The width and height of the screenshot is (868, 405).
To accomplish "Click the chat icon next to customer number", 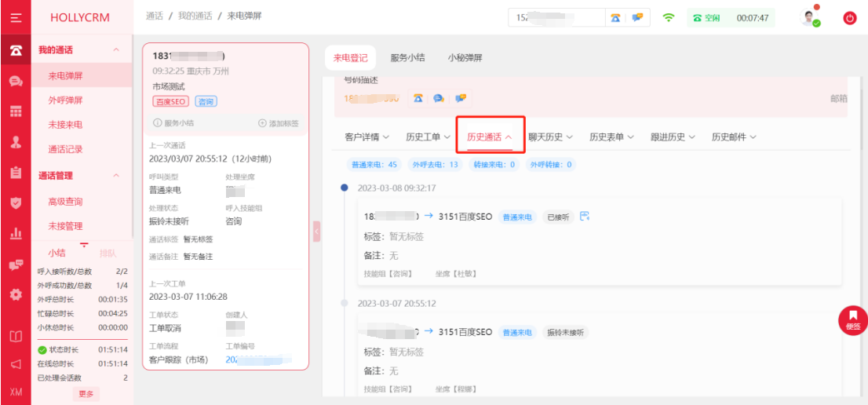I will 439,98.
